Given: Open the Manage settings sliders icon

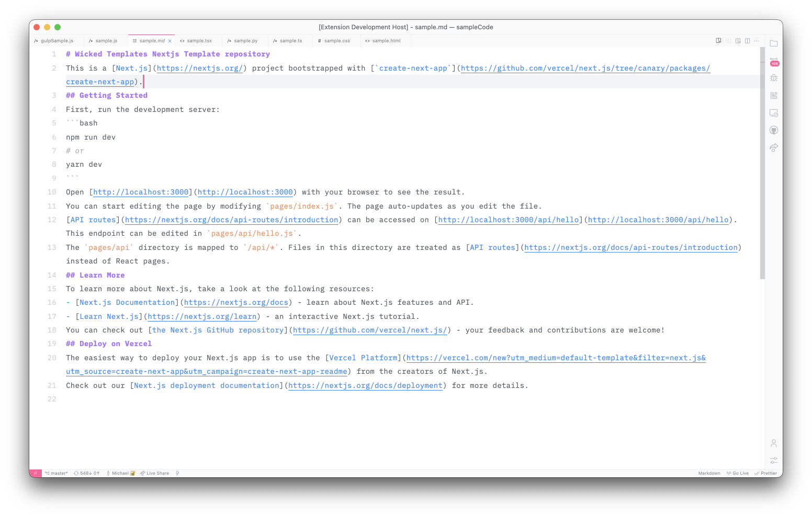Looking at the screenshot, I should [x=773, y=460].
